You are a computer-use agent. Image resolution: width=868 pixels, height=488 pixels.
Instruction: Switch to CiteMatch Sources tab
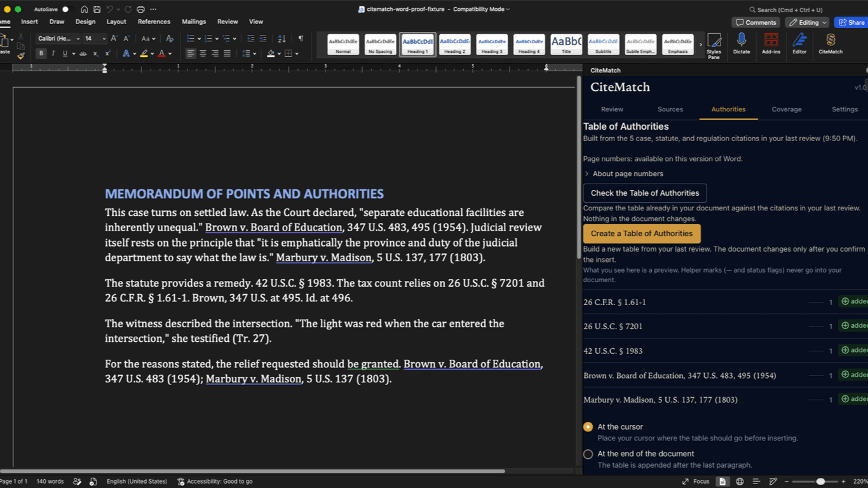click(670, 109)
